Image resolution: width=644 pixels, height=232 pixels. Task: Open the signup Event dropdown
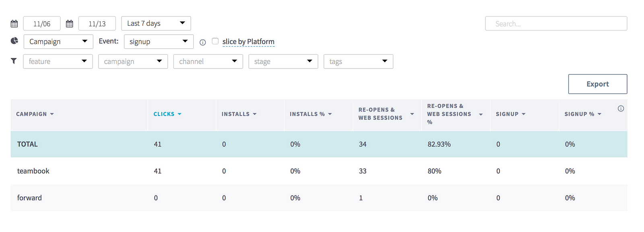pyautogui.click(x=159, y=41)
